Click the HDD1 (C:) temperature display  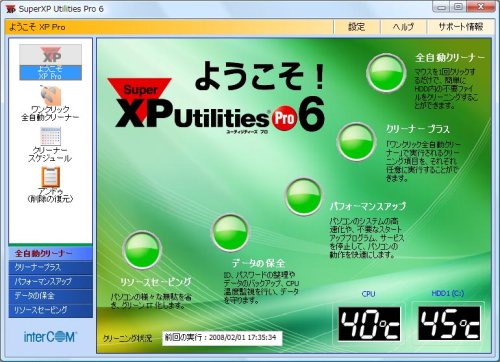click(449, 324)
